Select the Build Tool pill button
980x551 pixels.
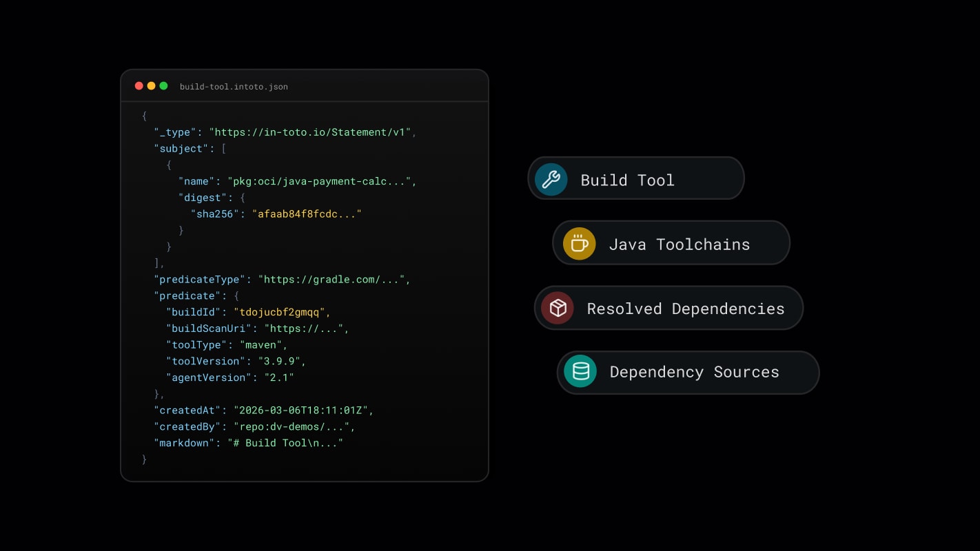(636, 178)
